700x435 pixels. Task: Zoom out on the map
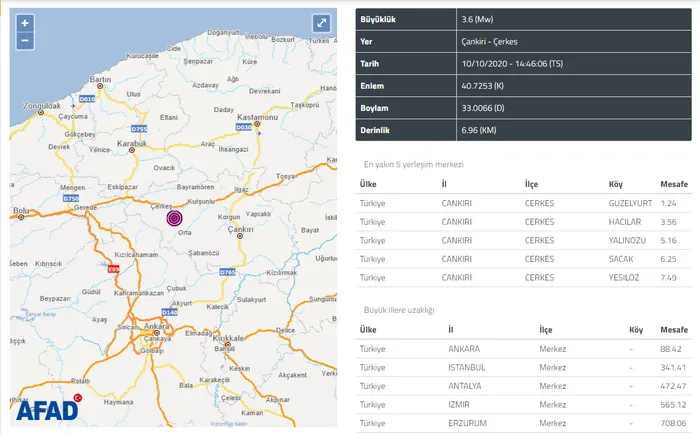pyautogui.click(x=25, y=41)
